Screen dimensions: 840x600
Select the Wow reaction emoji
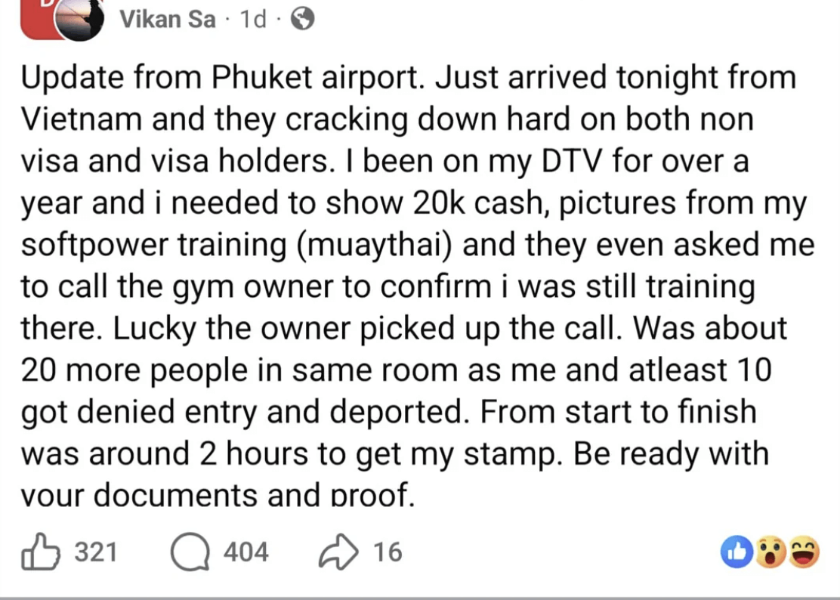click(770, 552)
